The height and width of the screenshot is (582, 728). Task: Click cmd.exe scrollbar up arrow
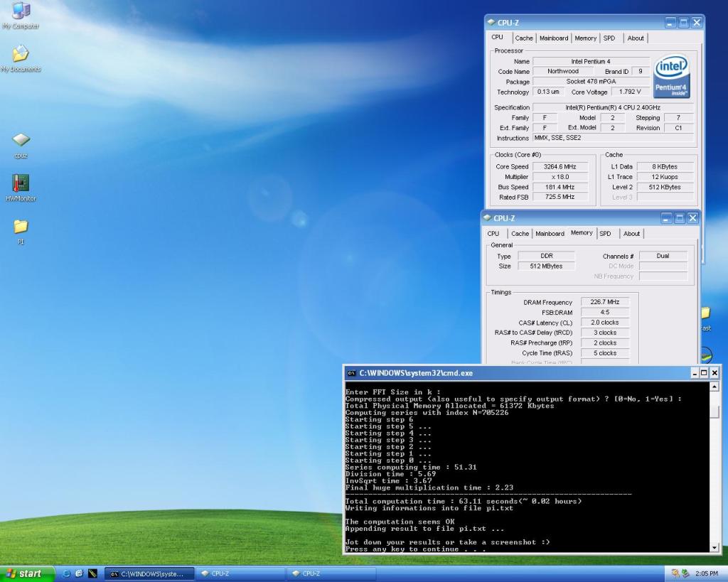pyautogui.click(x=714, y=386)
